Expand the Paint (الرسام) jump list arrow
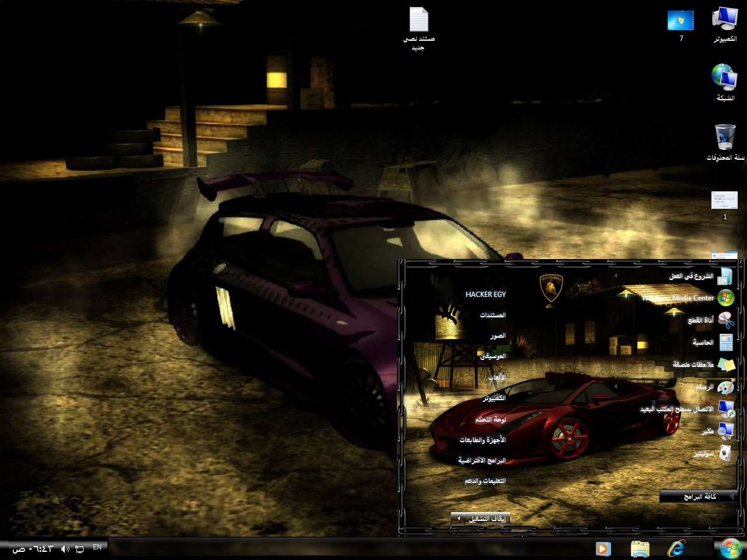 tap(616, 386)
